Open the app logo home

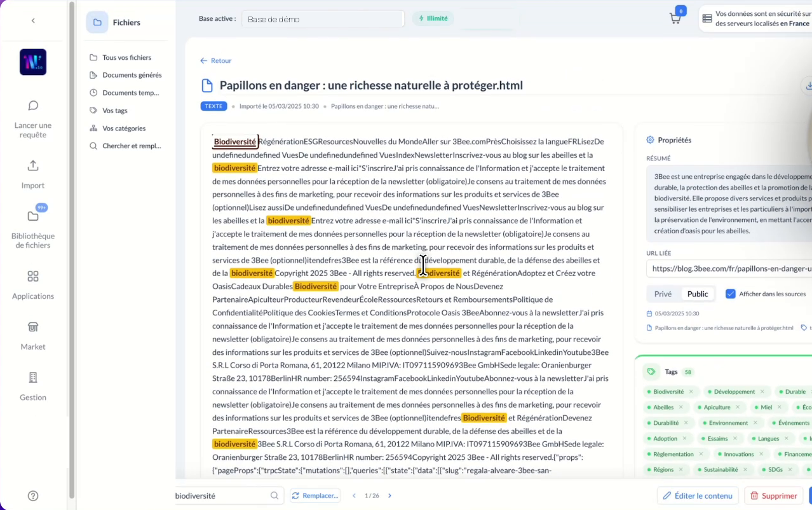pyautogui.click(x=33, y=62)
